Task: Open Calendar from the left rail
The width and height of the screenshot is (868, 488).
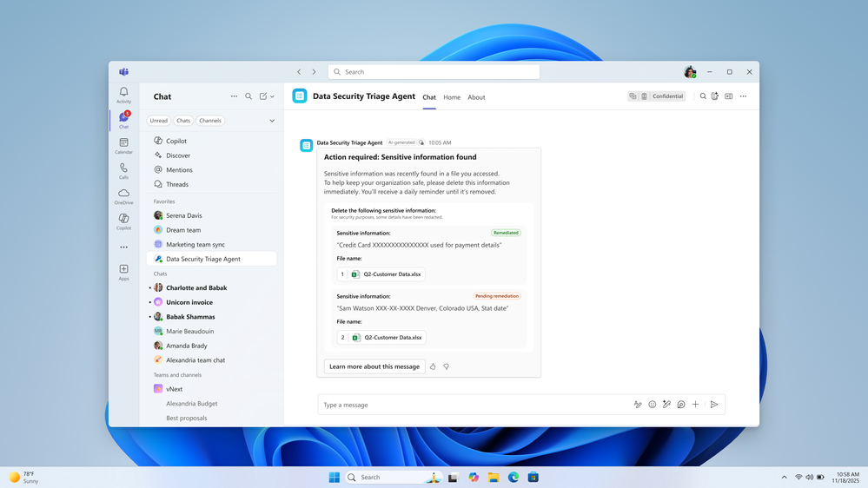Action: pos(123,146)
